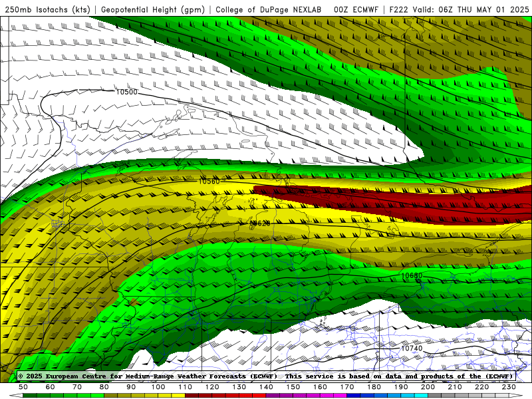Click the 210 value on color scale

(455, 387)
